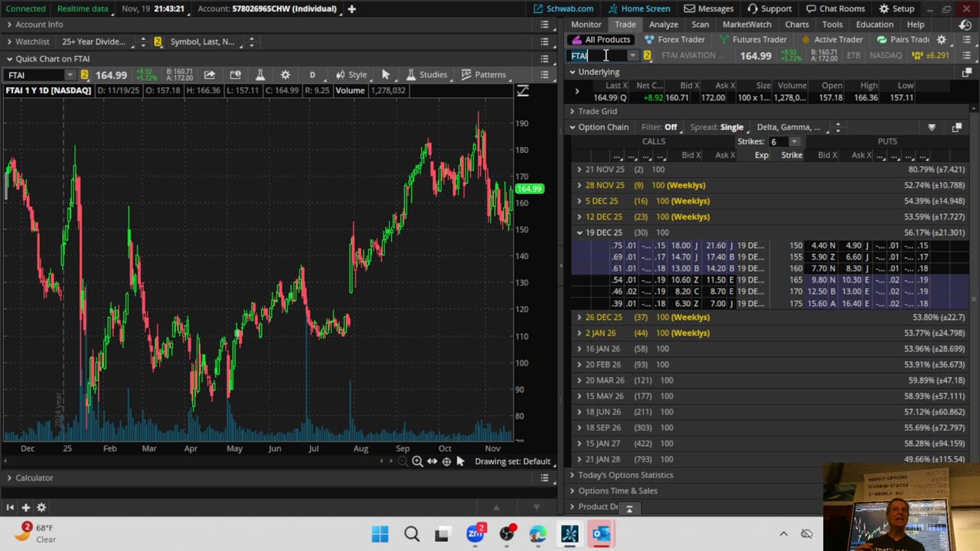
Task: Collapse the 19 DEC 25 expiration row
Action: coord(580,233)
